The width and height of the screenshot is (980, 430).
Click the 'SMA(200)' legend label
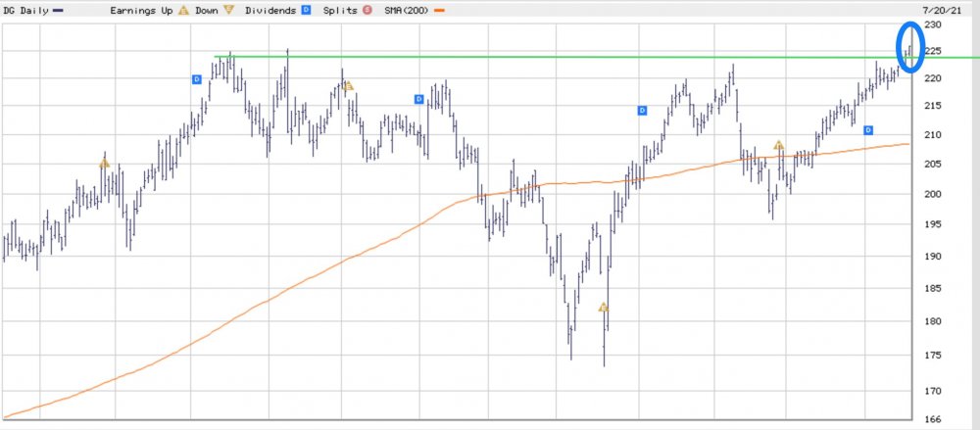407,11
